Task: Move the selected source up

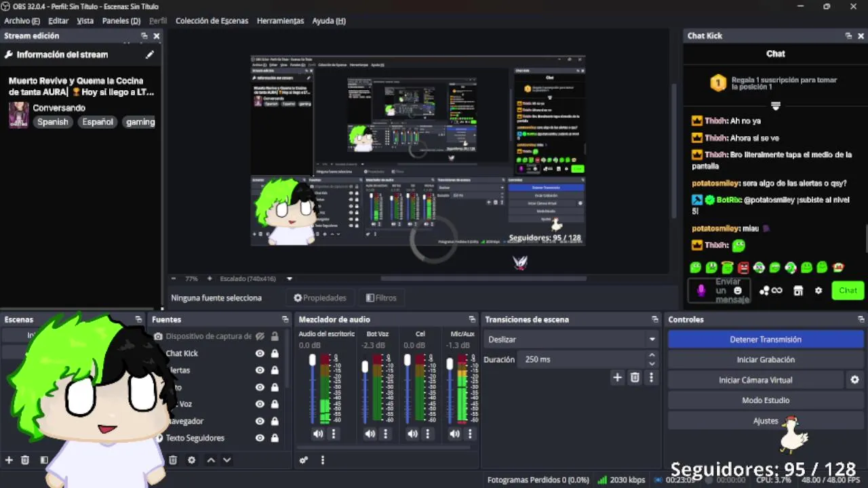Action: [211, 460]
